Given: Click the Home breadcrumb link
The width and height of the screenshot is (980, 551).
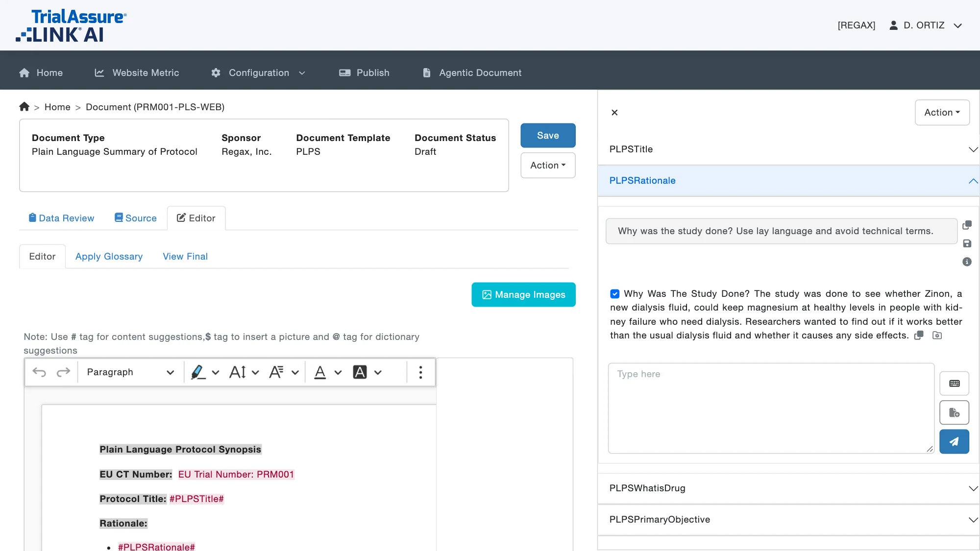Looking at the screenshot, I should [x=57, y=107].
